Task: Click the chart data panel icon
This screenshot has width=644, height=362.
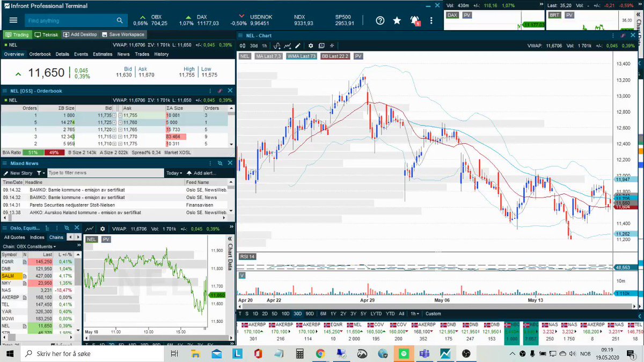Action: click(321, 46)
